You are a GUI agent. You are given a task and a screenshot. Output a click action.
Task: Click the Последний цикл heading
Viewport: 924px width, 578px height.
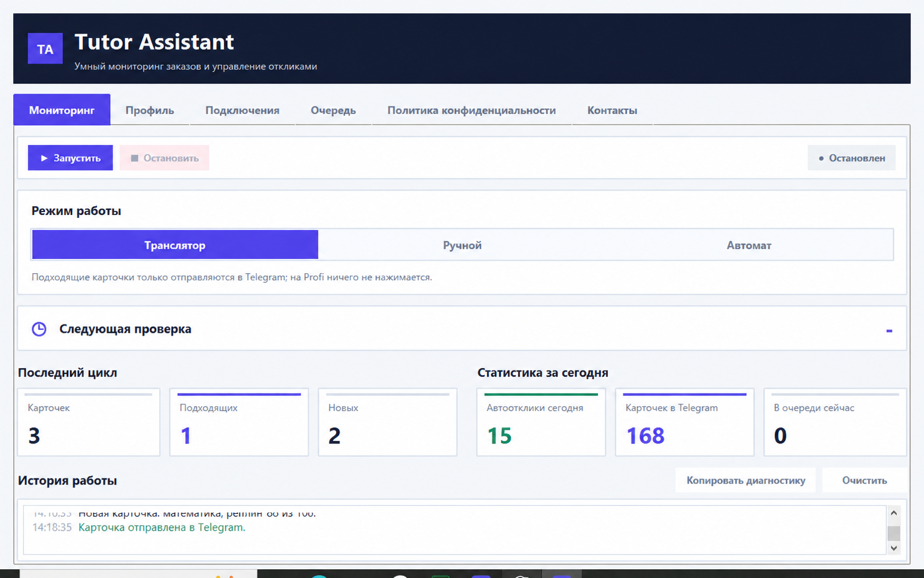click(68, 373)
